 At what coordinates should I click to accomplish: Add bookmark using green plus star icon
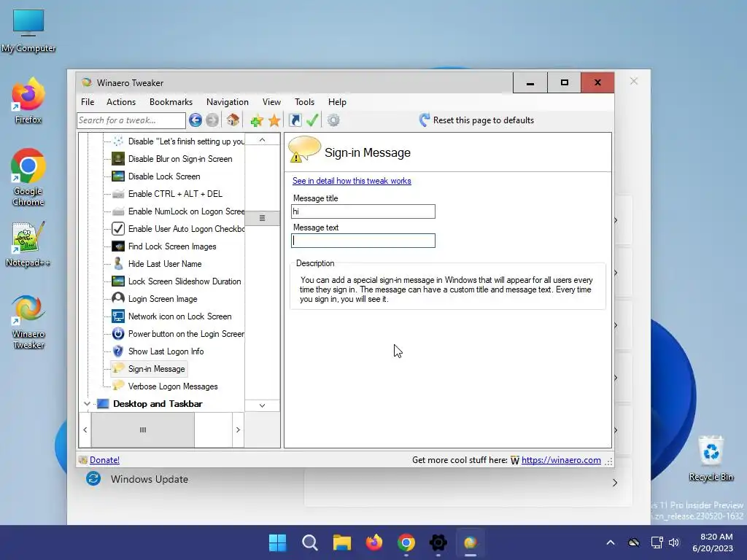click(x=257, y=120)
